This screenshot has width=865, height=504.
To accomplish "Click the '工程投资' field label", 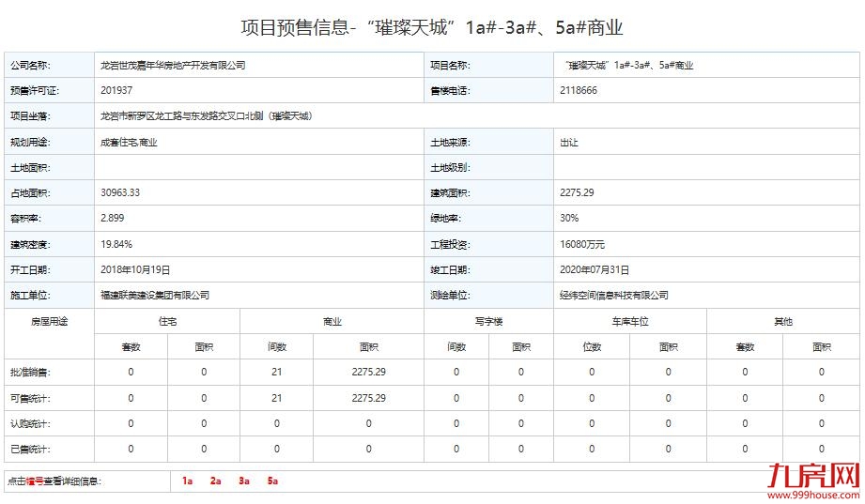I will (x=450, y=244).
